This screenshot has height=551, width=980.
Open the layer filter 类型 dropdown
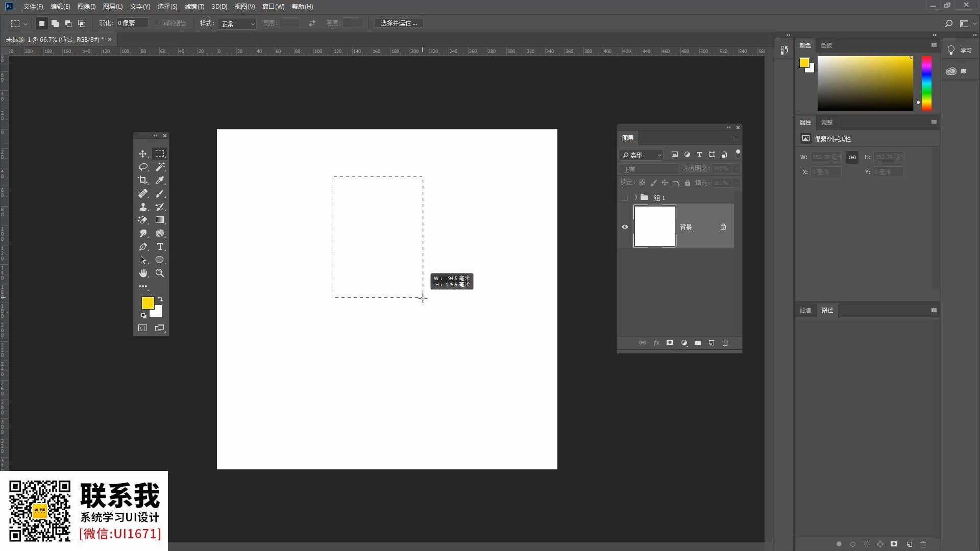pyautogui.click(x=642, y=155)
